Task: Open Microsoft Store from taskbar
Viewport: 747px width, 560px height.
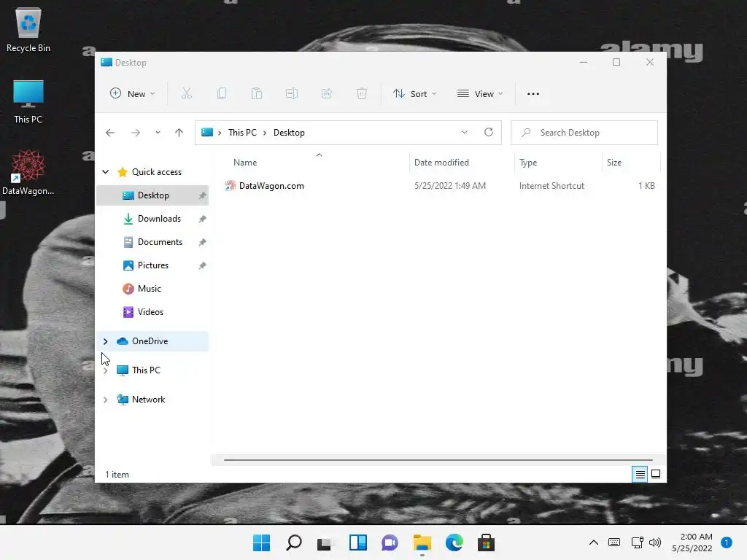Action: pos(486,542)
